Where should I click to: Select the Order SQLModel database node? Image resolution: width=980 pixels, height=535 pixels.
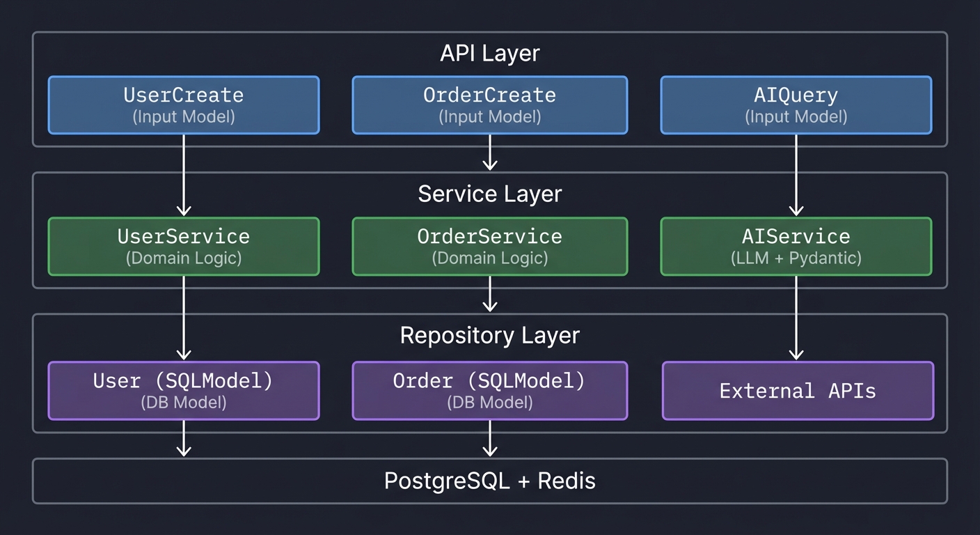pyautogui.click(x=490, y=390)
